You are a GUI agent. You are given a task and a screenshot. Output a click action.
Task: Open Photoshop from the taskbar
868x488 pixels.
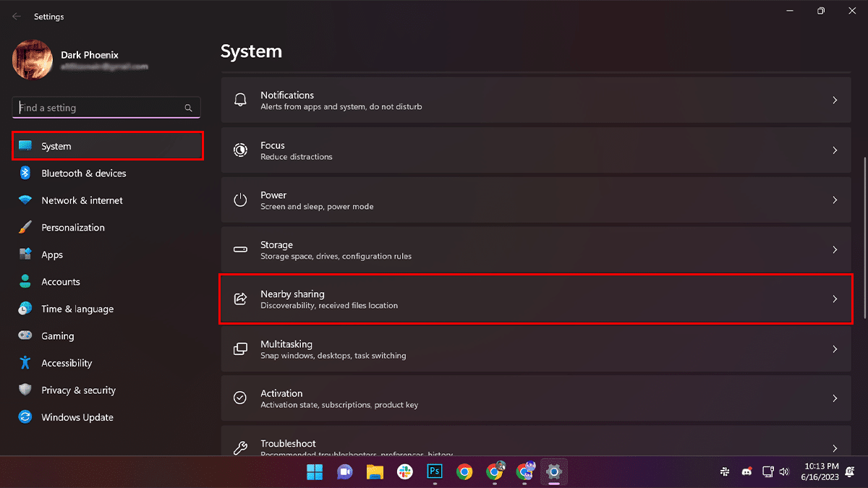[x=435, y=472]
